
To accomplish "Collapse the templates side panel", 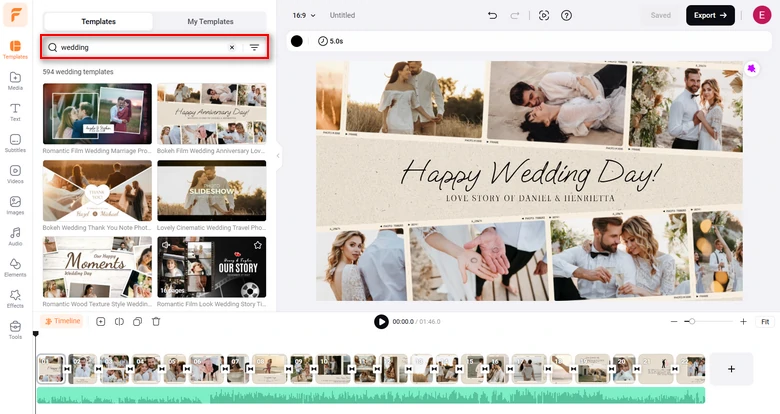I will click(278, 156).
